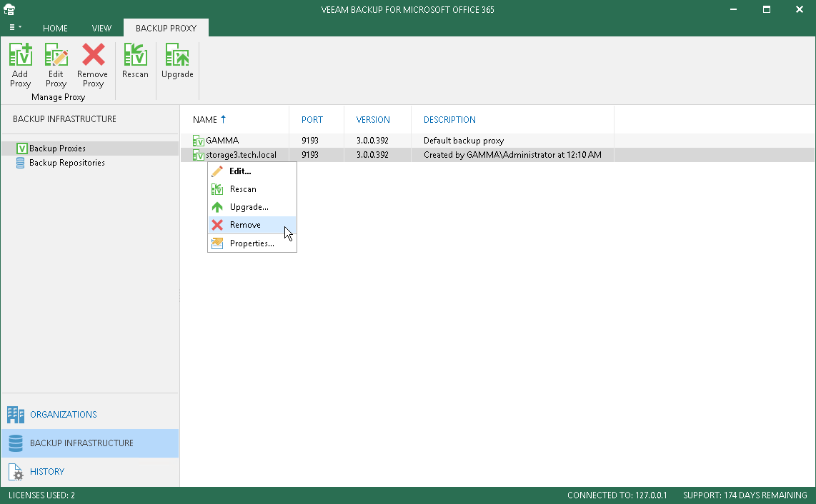Viewport: 816px width, 504px height.
Task: Select the GAMMA proxy row
Action: 497,141
